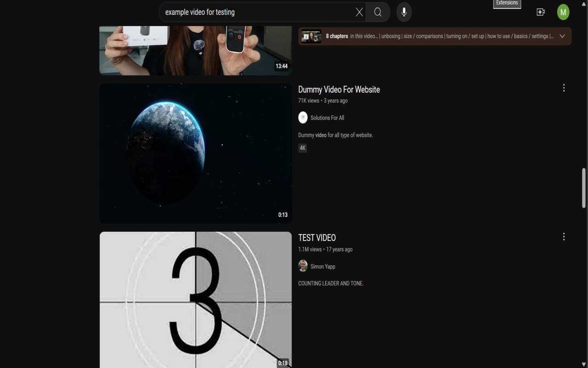Click the page scrollbar thumb
The height and width of the screenshot is (368, 588).
tap(584, 188)
